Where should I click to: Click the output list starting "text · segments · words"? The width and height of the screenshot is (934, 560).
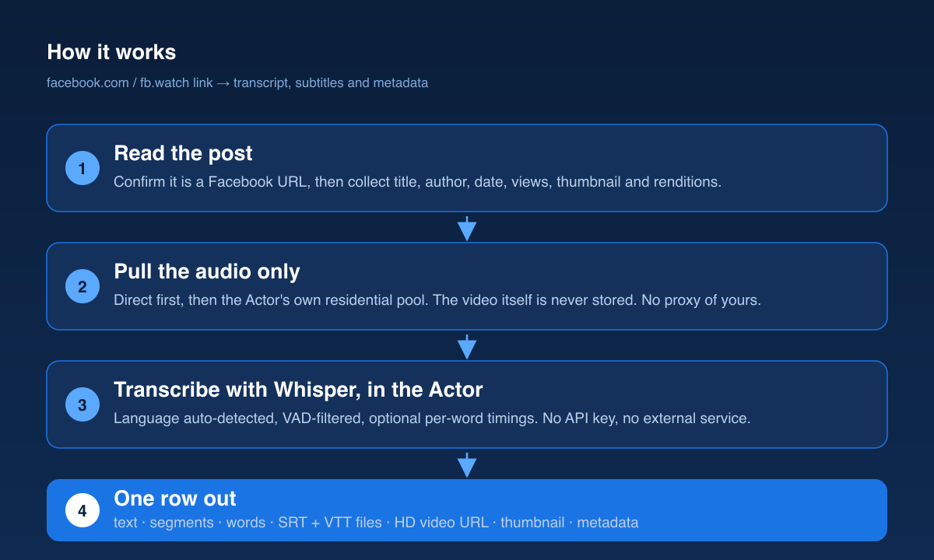coord(376,523)
